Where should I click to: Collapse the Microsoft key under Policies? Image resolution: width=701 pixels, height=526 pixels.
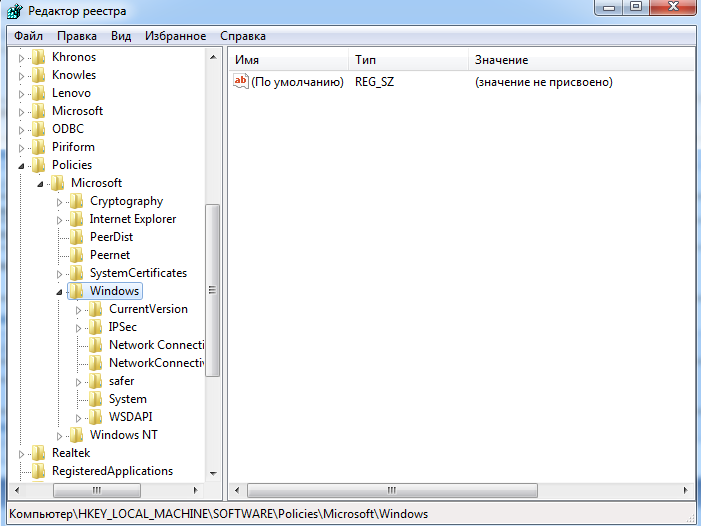tap(40, 184)
